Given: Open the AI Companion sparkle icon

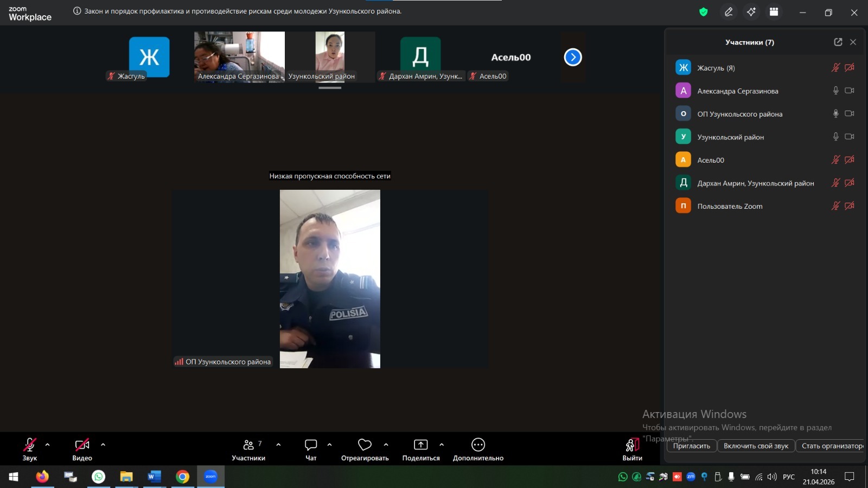Looking at the screenshot, I should (751, 12).
